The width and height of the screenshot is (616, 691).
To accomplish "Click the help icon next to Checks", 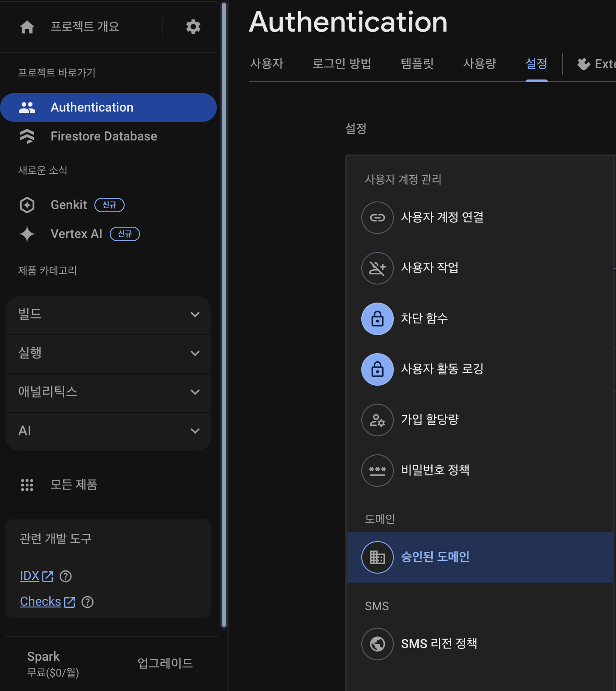I will (88, 602).
